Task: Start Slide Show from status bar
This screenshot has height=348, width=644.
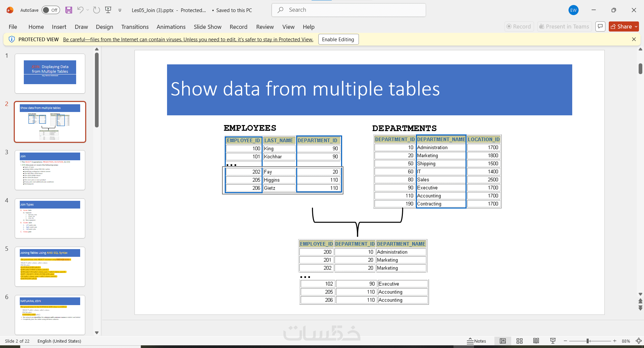Action: [553, 341]
